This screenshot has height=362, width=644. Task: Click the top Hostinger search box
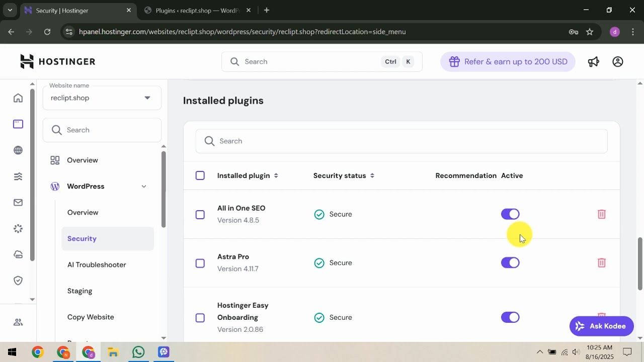point(322,61)
